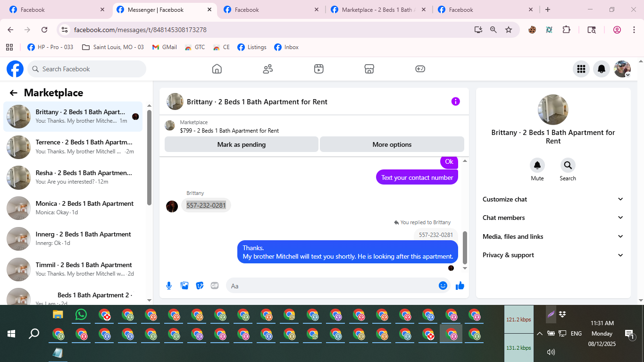Go back using the Marketplace arrow

pyautogui.click(x=13, y=93)
